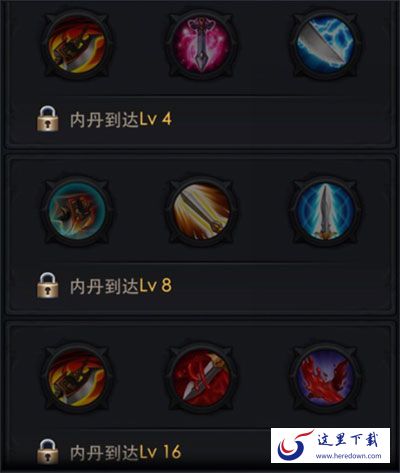This screenshot has width=400, height=473.
Task: Select the flaming cleaver skill in bottom row
Action: 77,378
